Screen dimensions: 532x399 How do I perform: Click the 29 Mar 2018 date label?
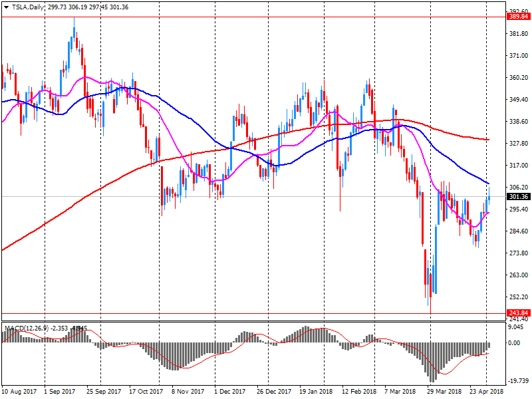coord(446,392)
